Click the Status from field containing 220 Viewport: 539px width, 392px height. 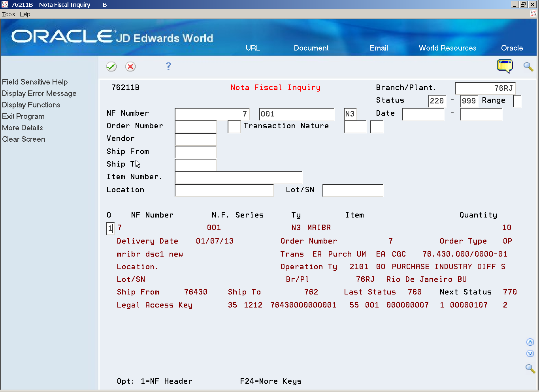click(x=437, y=101)
